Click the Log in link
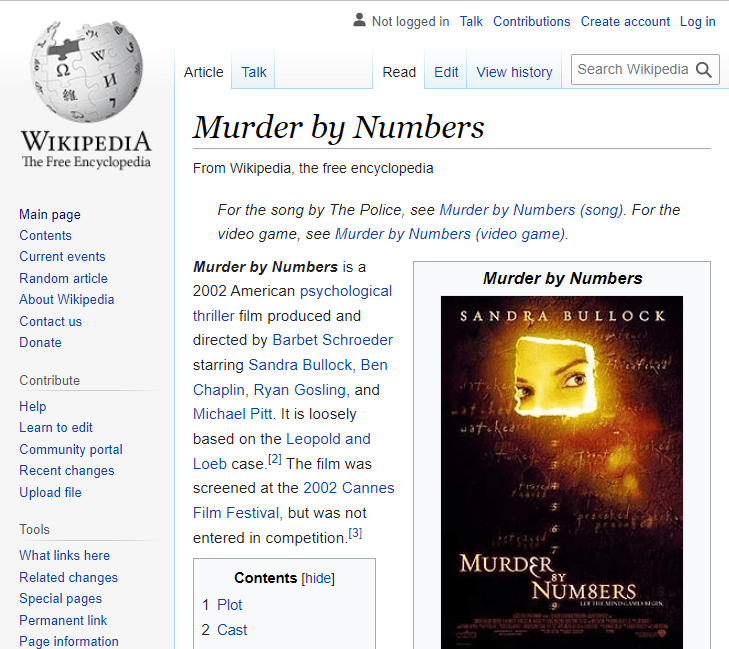 coord(697,21)
